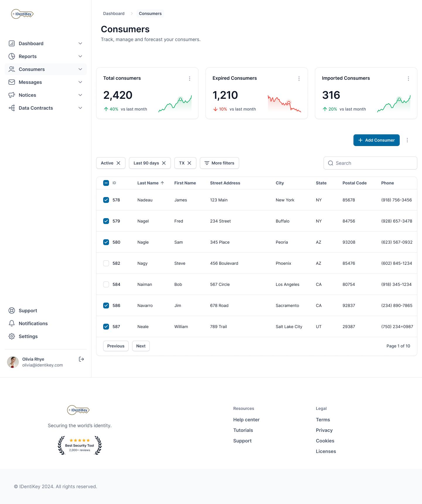
Task: Click into the Search field
Action: point(370,163)
